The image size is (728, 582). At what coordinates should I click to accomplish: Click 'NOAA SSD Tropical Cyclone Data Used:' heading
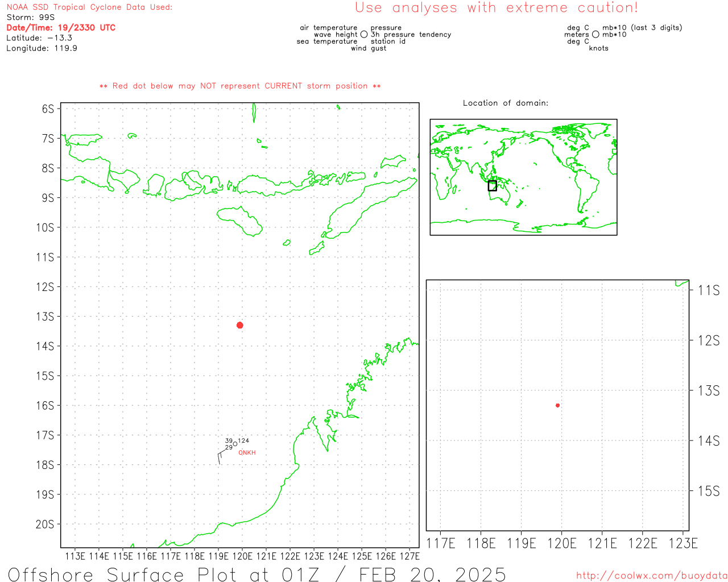click(89, 7)
